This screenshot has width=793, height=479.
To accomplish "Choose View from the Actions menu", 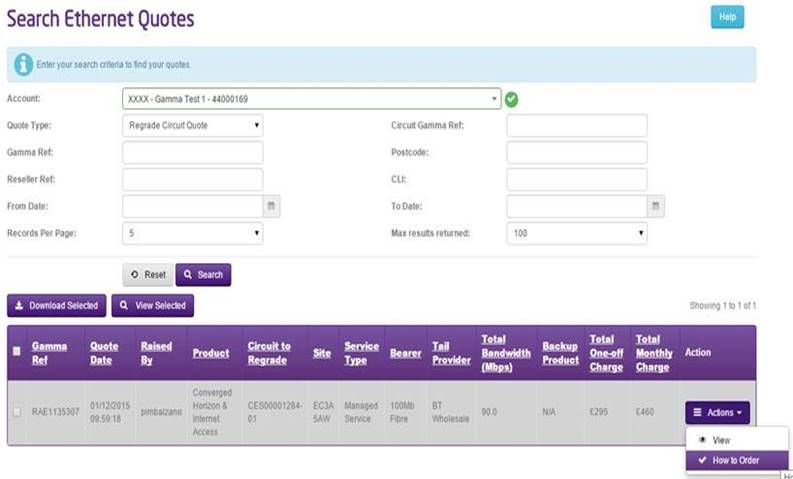I will pos(737,440).
